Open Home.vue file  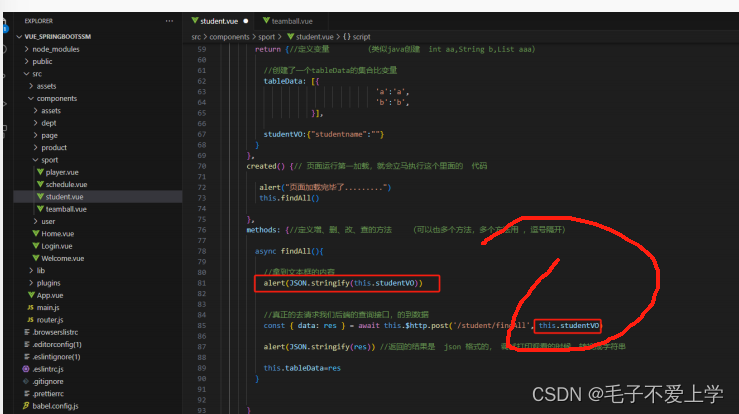[x=57, y=233]
